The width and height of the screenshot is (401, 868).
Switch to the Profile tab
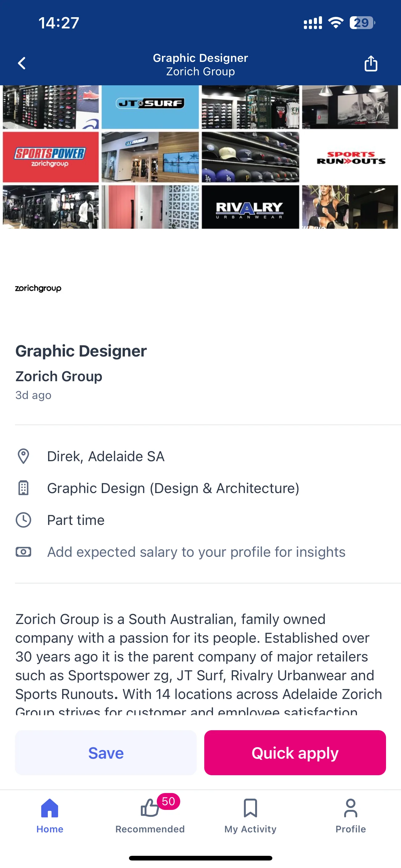pyautogui.click(x=350, y=814)
